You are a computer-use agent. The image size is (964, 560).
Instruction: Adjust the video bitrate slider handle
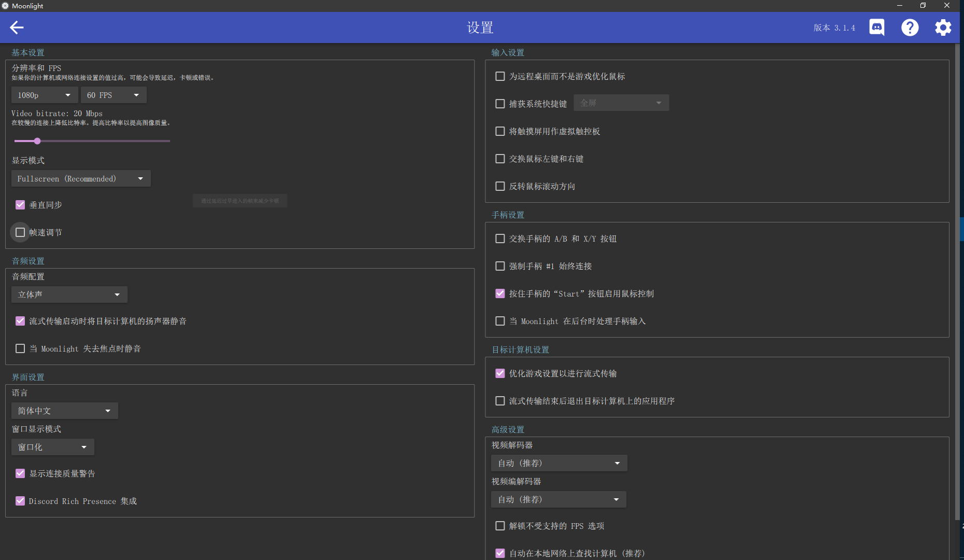coord(37,141)
